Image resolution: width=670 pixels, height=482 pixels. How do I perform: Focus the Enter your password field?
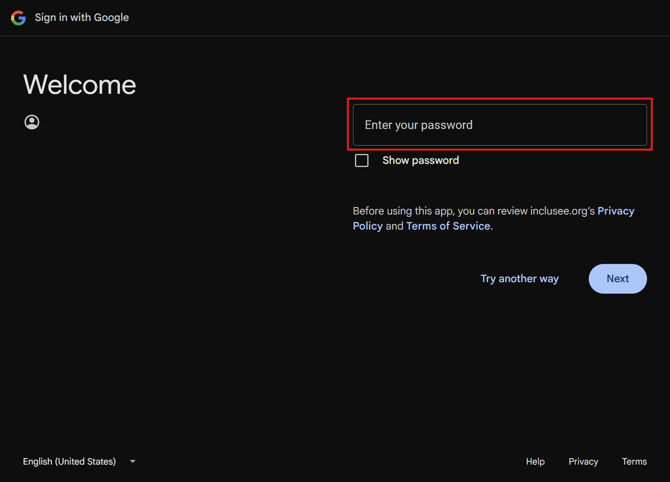point(500,125)
